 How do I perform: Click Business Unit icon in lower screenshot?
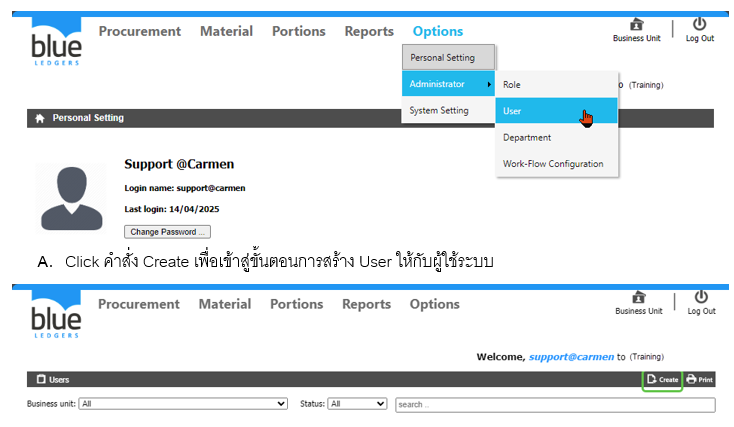click(639, 297)
